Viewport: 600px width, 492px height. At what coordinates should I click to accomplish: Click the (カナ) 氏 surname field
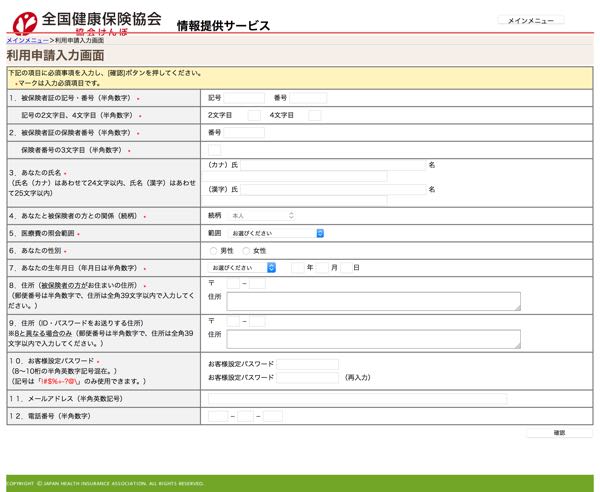coord(333,164)
